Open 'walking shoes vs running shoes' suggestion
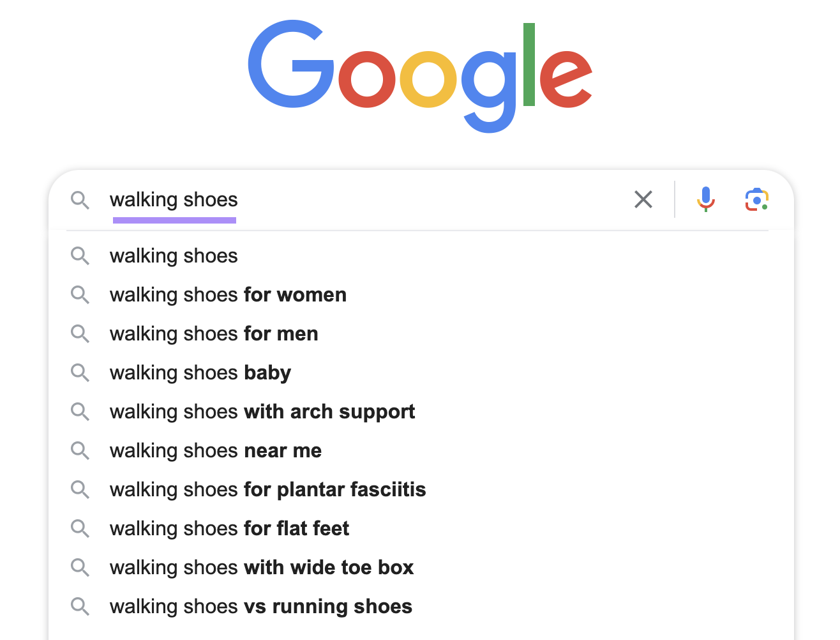The width and height of the screenshot is (840, 640). [x=260, y=606]
